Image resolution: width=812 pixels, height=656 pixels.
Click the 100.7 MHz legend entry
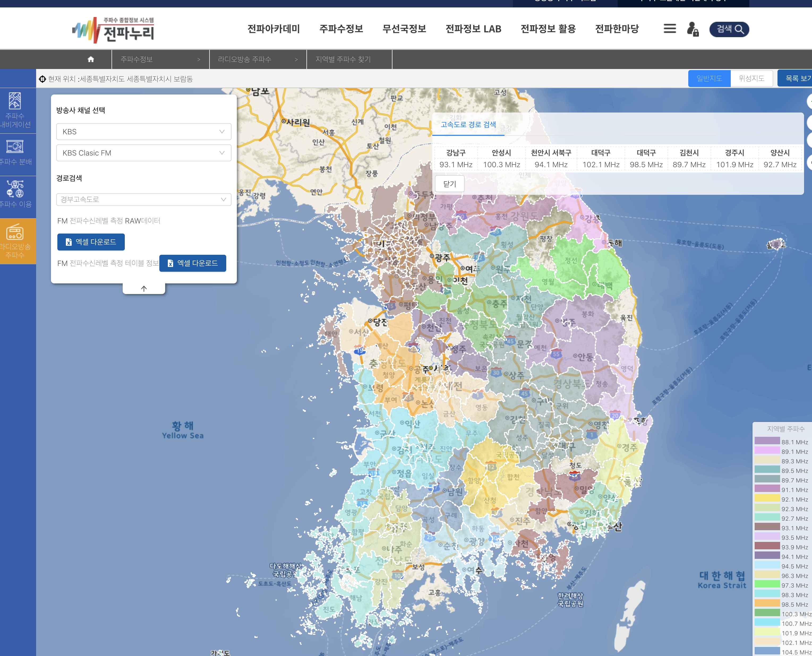pyautogui.click(x=783, y=623)
